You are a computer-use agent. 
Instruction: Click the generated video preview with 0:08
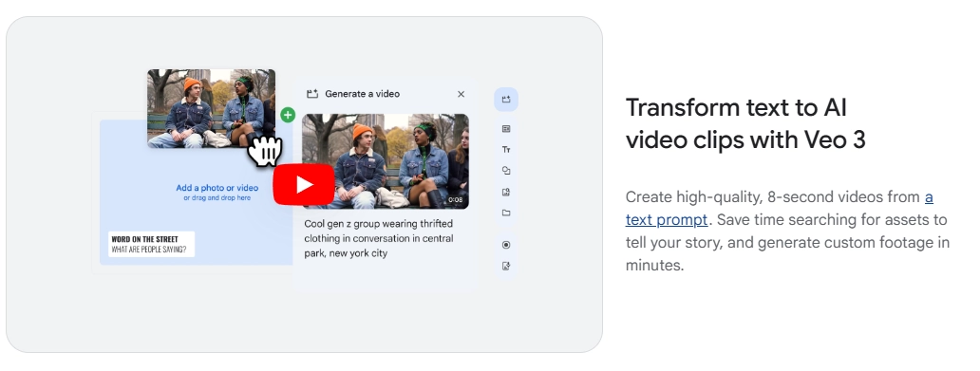[385, 161]
